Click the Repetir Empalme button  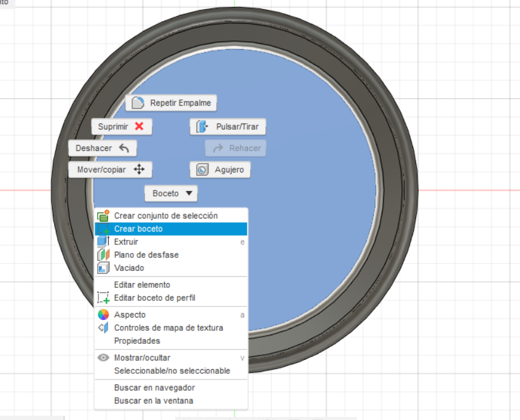click(x=171, y=103)
